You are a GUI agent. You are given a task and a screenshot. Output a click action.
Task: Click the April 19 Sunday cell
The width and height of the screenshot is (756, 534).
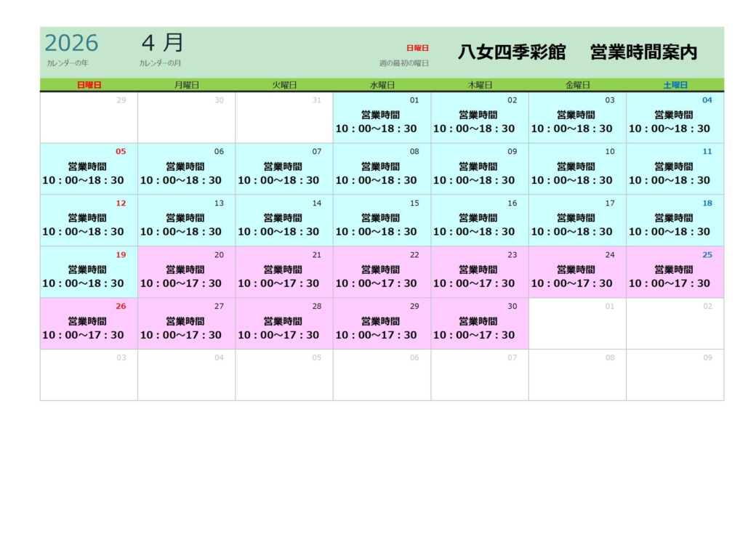89,272
